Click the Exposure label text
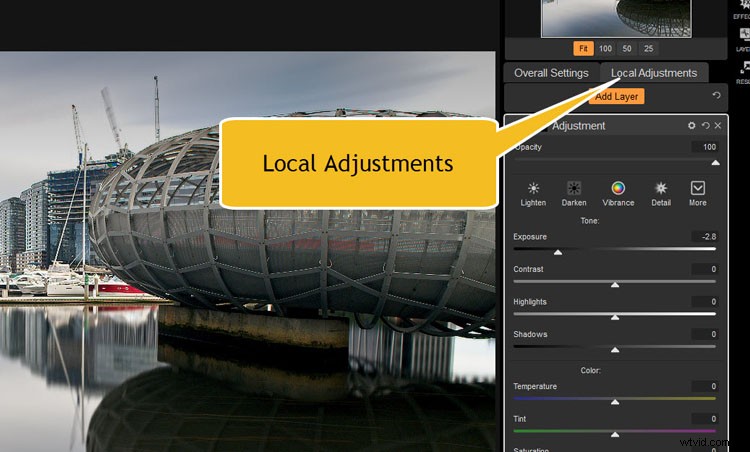This screenshot has width=750, height=452. [x=529, y=236]
